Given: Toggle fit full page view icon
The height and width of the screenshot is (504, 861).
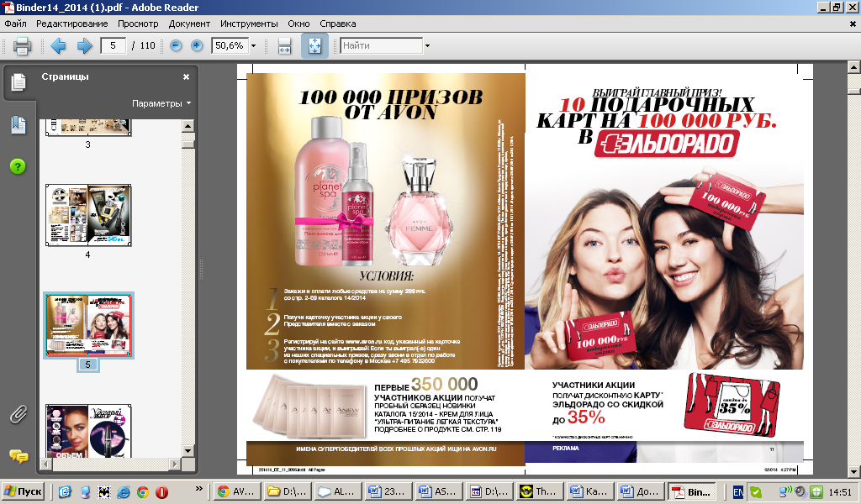Looking at the screenshot, I should point(314,45).
